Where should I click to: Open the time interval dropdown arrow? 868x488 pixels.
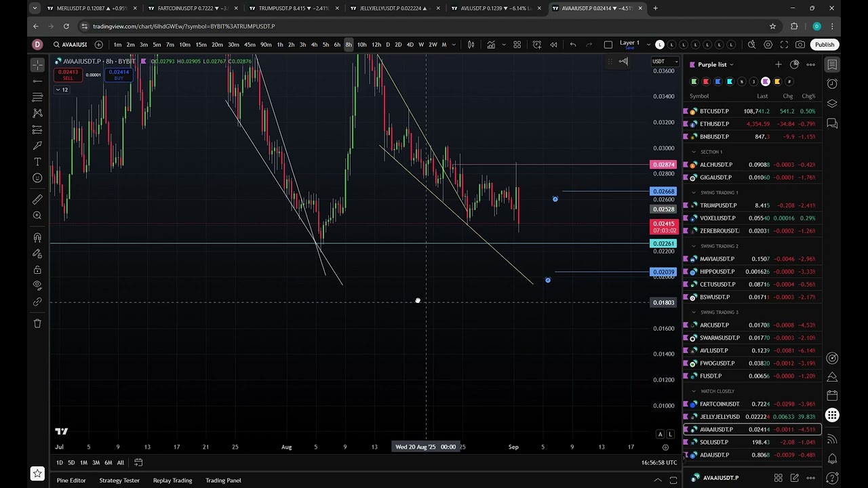[x=454, y=45]
